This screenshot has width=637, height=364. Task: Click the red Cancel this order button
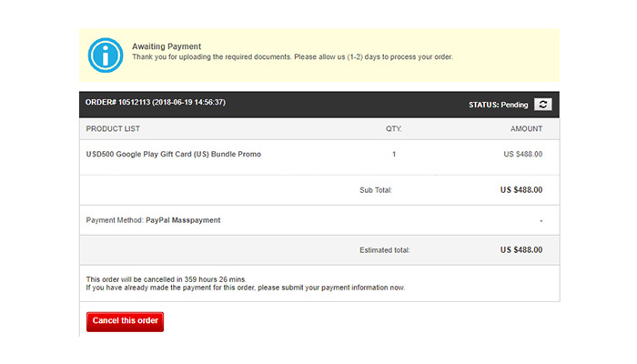(x=126, y=321)
